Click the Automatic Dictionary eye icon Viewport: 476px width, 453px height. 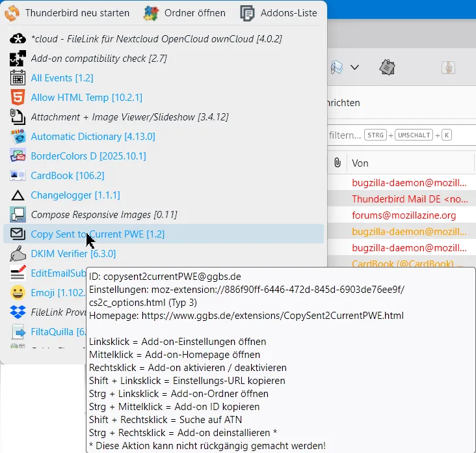pyautogui.click(x=18, y=137)
